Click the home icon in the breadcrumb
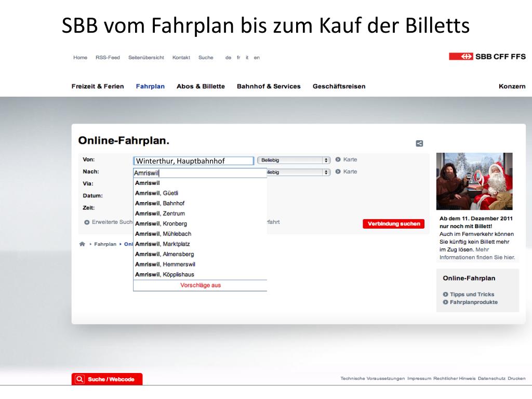The image size is (532, 399). (x=82, y=244)
